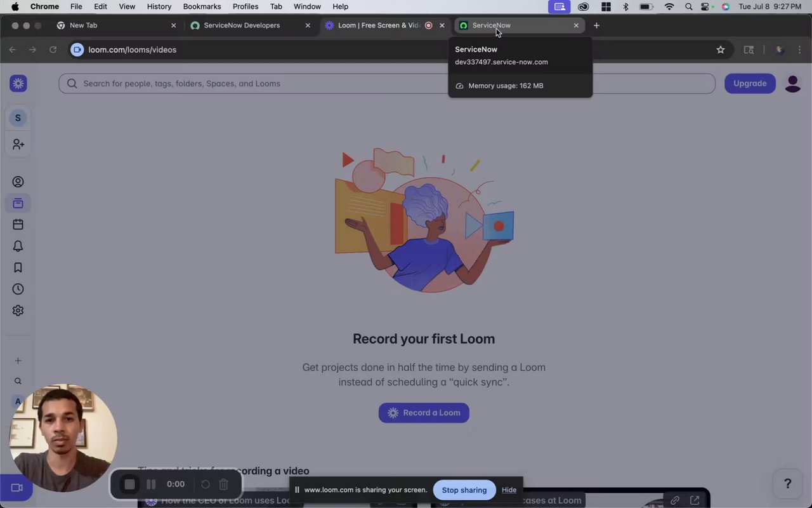Open Spotlight search in menu bar
812x508 pixels.
(688, 6)
